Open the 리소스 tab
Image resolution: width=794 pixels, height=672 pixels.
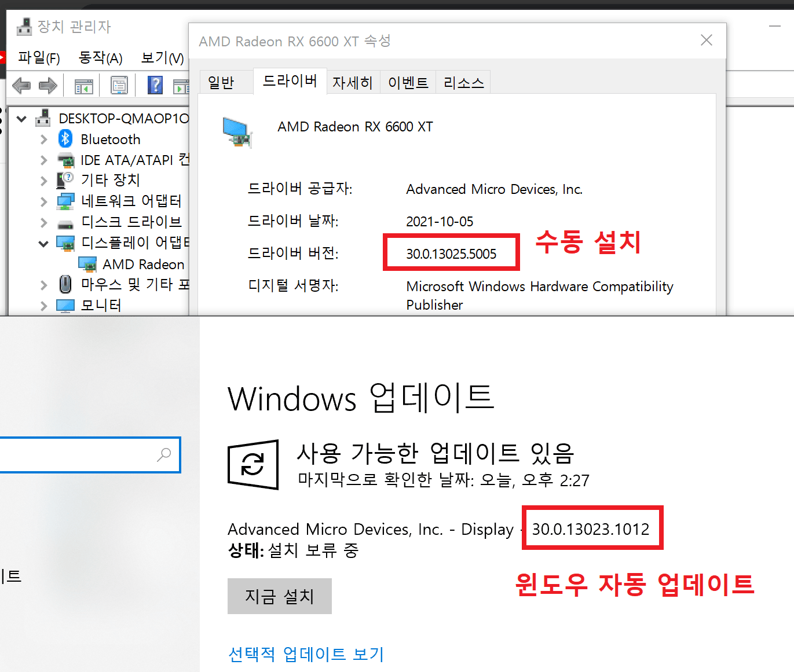click(x=464, y=83)
